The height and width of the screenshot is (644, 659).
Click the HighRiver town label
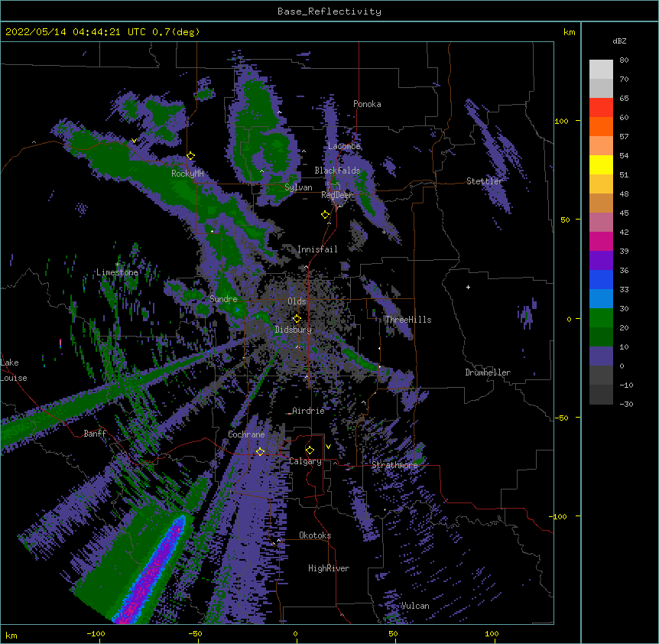(x=329, y=568)
